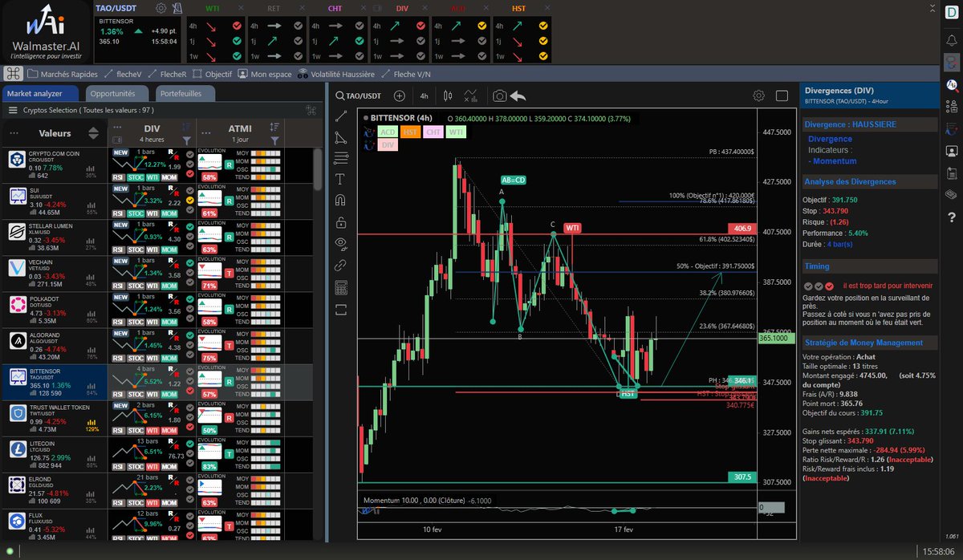The height and width of the screenshot is (560, 963).
Task: Click the layout icon right of Cryptos Selection
Action: click(x=311, y=110)
